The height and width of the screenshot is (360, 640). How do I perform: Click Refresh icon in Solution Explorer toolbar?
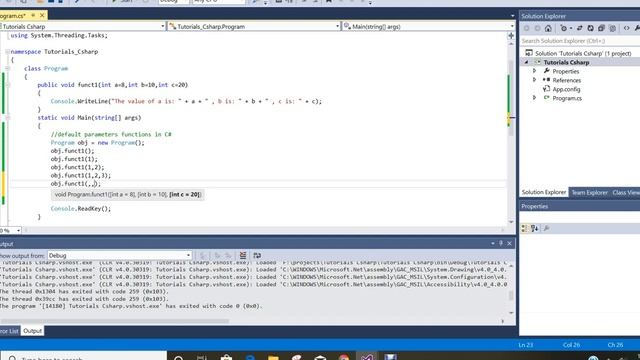pyautogui.click(x=590, y=28)
